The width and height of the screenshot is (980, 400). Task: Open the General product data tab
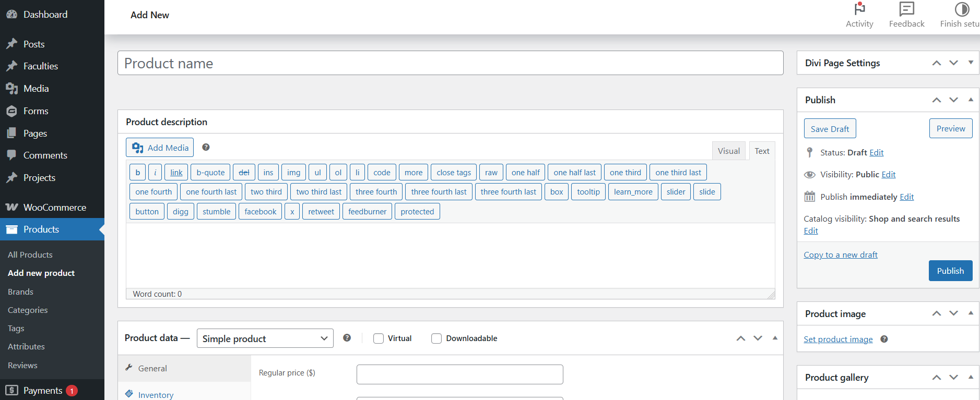(185, 368)
